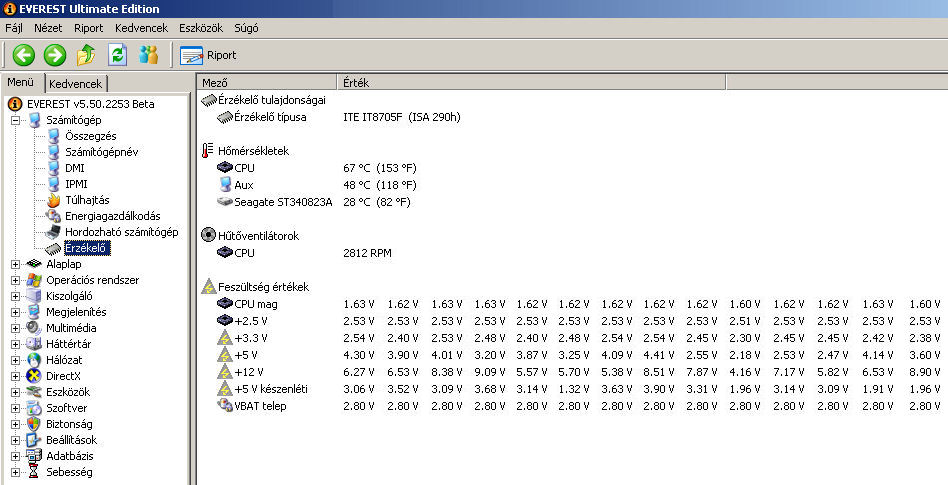948x485 pixels.
Task: Expand the Hálózat tree node
Action: point(15,360)
